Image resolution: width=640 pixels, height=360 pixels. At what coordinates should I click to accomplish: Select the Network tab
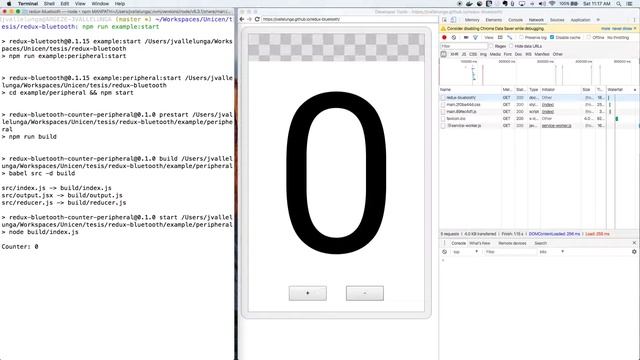(536, 20)
